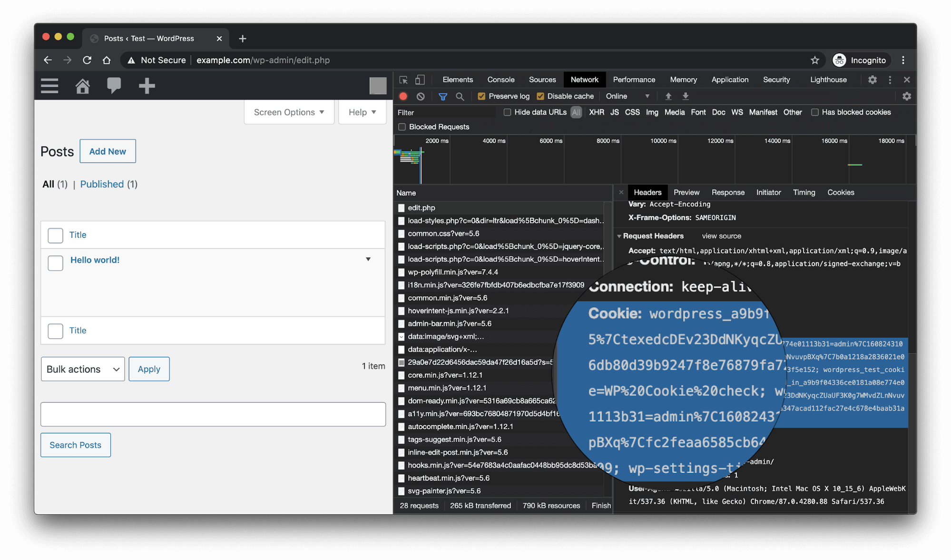The height and width of the screenshot is (560, 951).
Task: Click the WordPress home icon
Action: [x=83, y=86]
